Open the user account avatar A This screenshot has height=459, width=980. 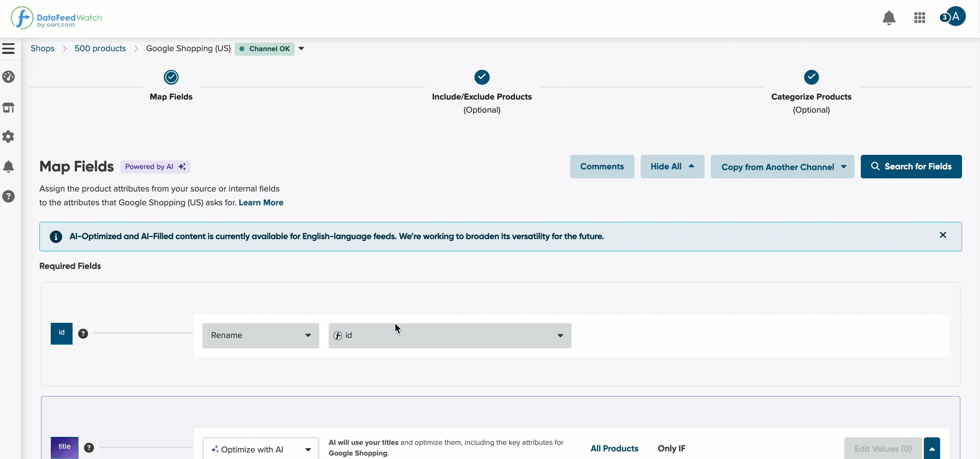click(x=955, y=16)
